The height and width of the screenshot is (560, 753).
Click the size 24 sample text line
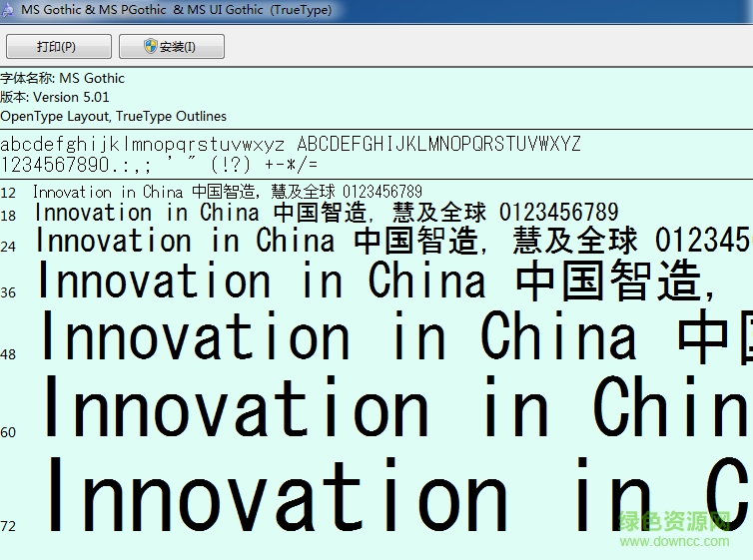(394, 241)
